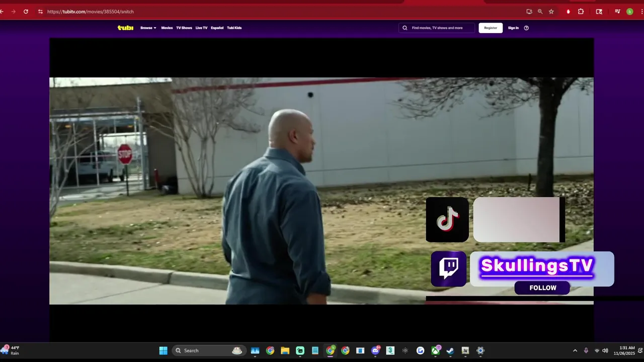The height and width of the screenshot is (362, 644).
Task: Open the Wi-Fi network tray icon
Action: pos(597,350)
